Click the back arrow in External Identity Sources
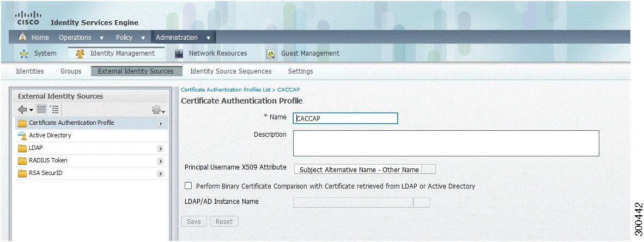644x242 pixels. (x=22, y=110)
